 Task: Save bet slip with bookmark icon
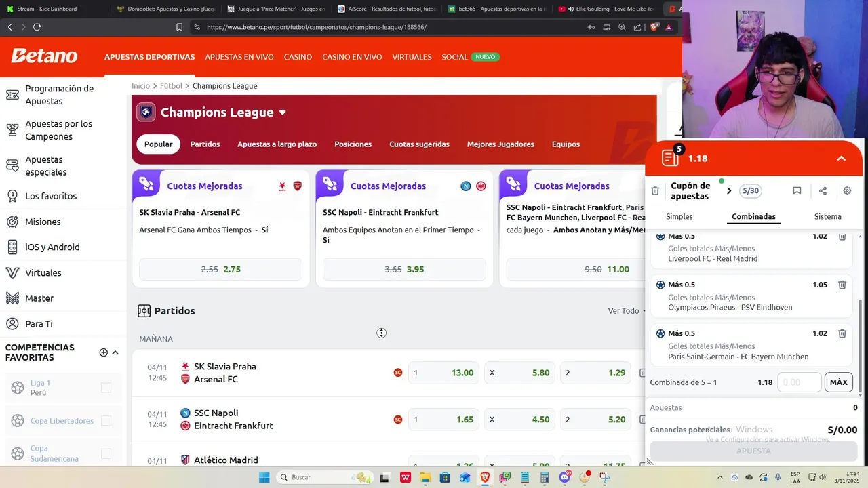(x=797, y=191)
